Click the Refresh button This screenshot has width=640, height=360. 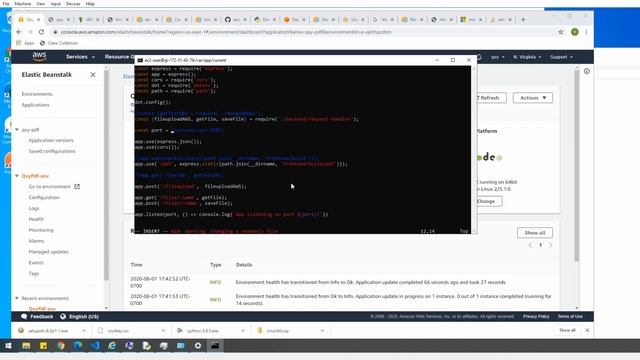pyautogui.click(x=490, y=98)
